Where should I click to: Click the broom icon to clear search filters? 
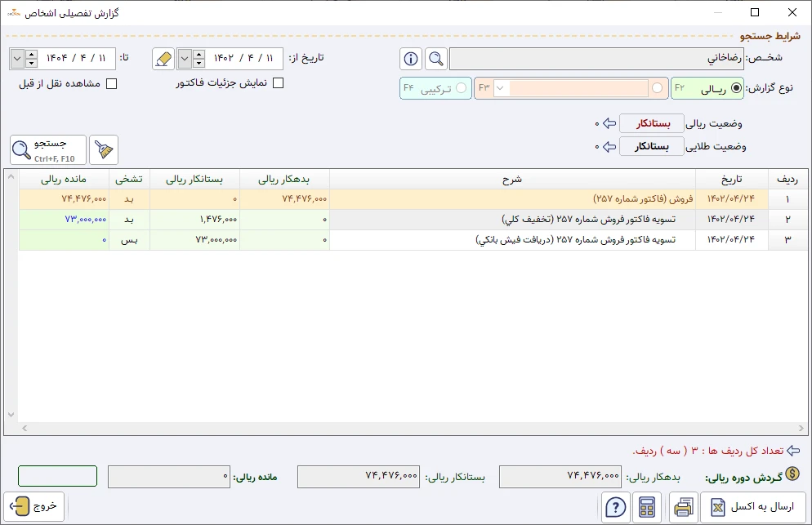pos(104,149)
